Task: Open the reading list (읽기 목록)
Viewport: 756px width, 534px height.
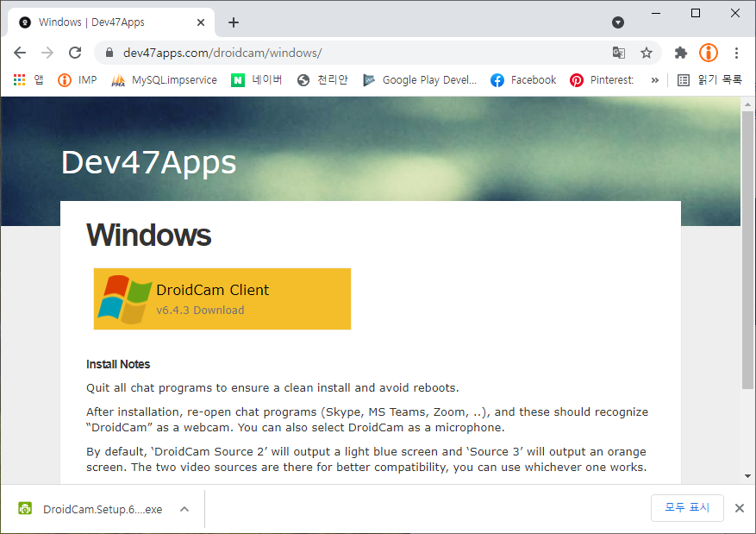Action: pos(709,79)
